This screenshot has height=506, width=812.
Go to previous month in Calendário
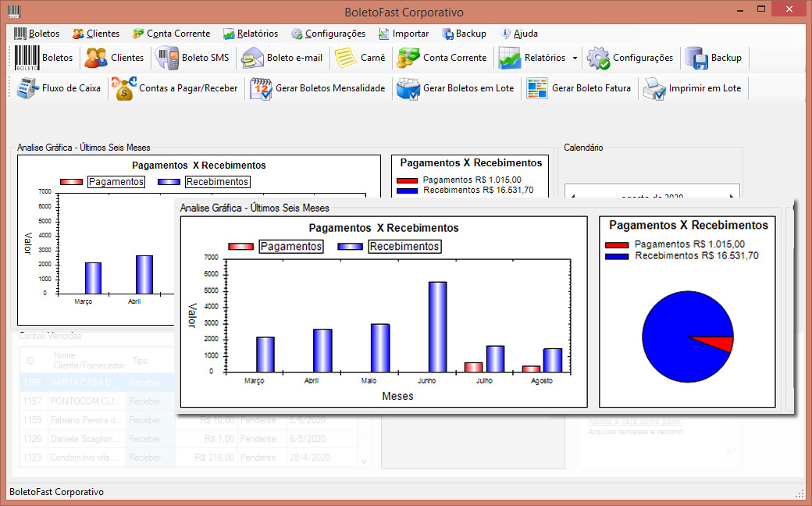coord(573,196)
